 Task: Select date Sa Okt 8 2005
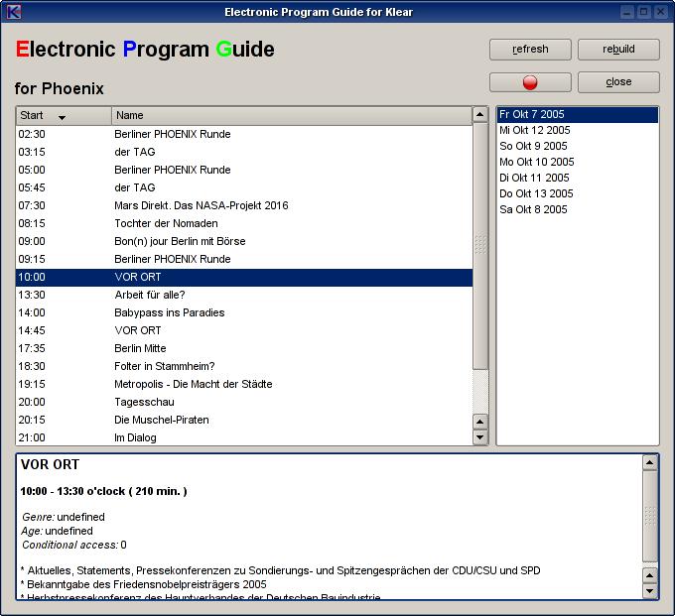coord(578,210)
